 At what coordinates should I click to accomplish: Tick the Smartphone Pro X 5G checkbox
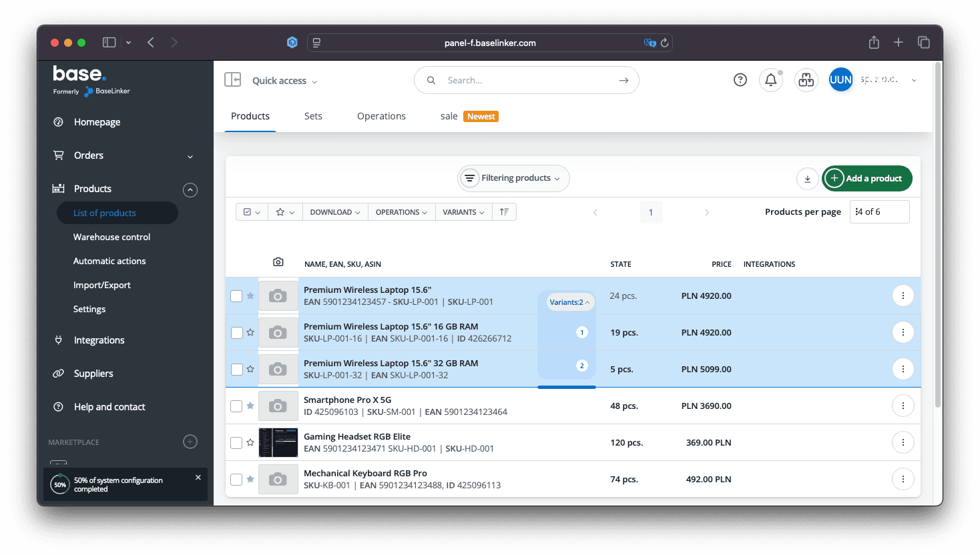[236, 406]
